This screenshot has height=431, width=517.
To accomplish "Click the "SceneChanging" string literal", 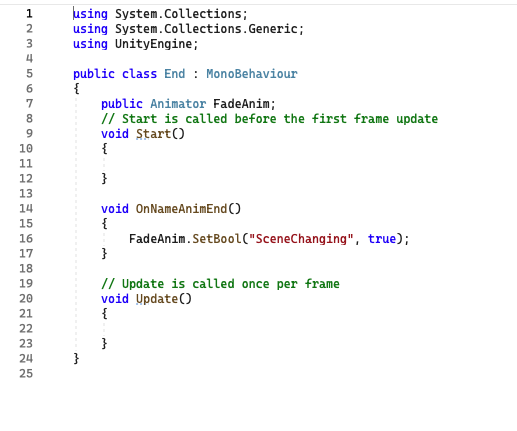I will [x=301, y=239].
